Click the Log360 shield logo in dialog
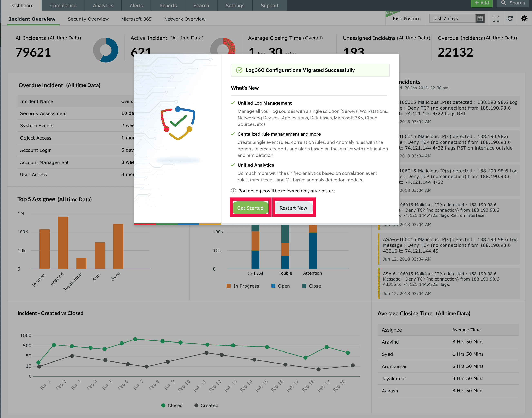Viewport: 532px width, 418px height. (178, 123)
